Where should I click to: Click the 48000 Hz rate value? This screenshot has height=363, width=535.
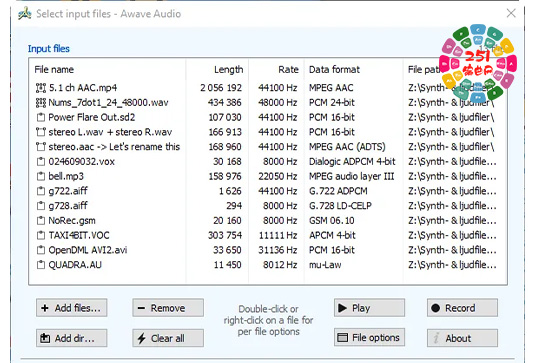point(278,103)
